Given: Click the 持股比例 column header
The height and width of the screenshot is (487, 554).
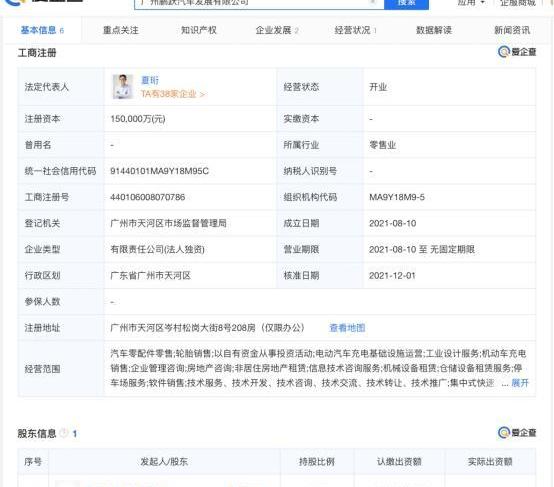Looking at the screenshot, I should pyautogui.click(x=317, y=462).
